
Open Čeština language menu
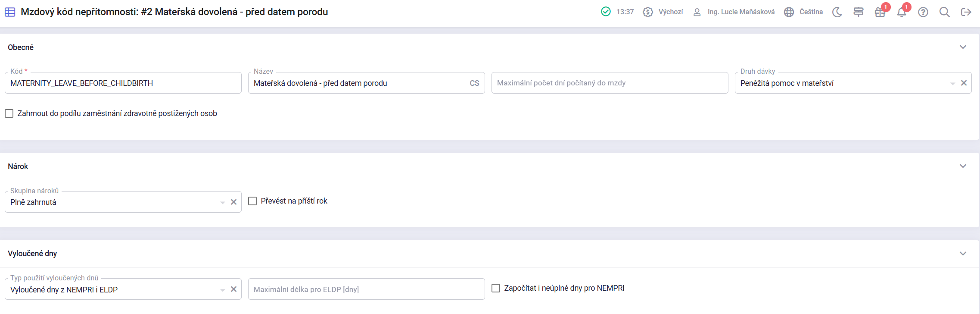coord(804,12)
